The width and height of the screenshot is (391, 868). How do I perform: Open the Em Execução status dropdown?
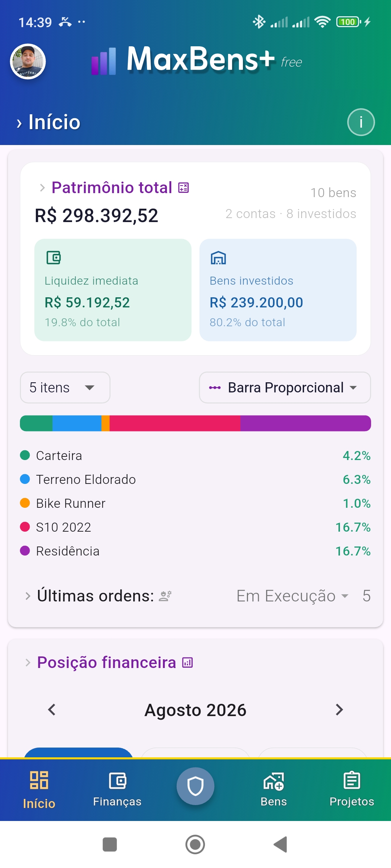293,596
